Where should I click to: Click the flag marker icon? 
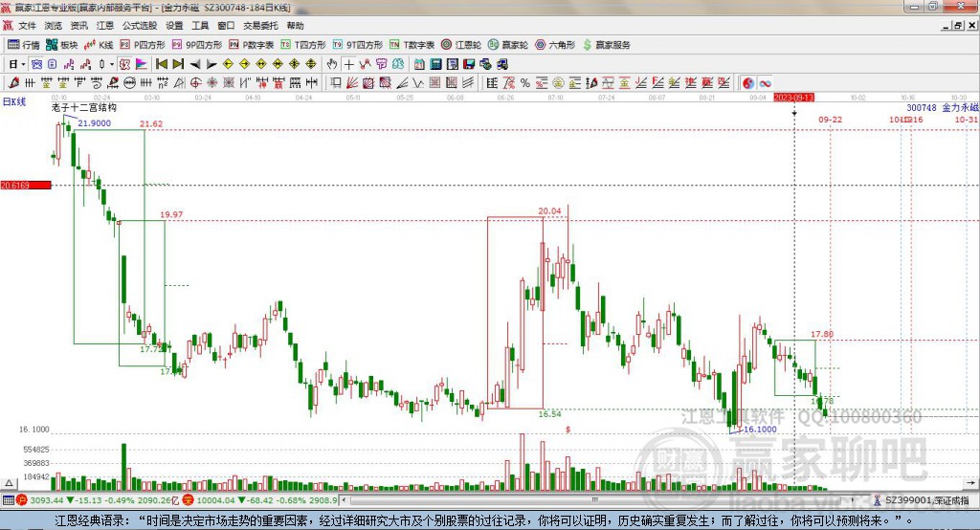coord(142,64)
